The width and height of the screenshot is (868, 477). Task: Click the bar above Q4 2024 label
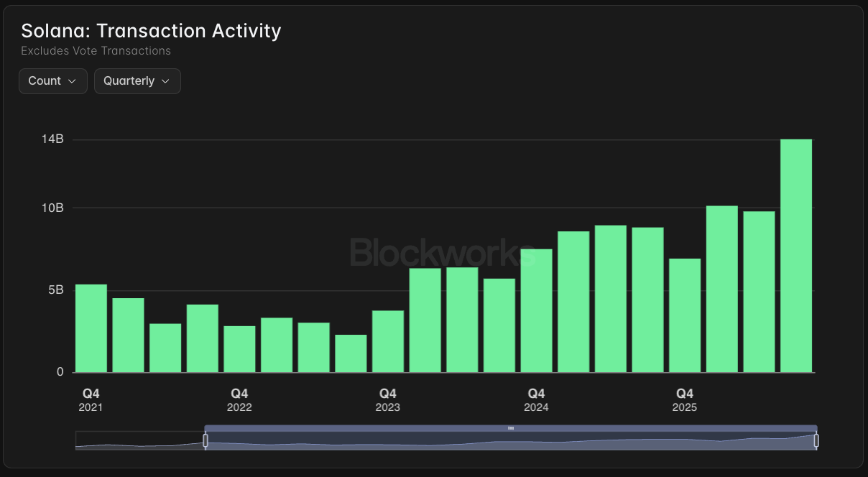537,310
